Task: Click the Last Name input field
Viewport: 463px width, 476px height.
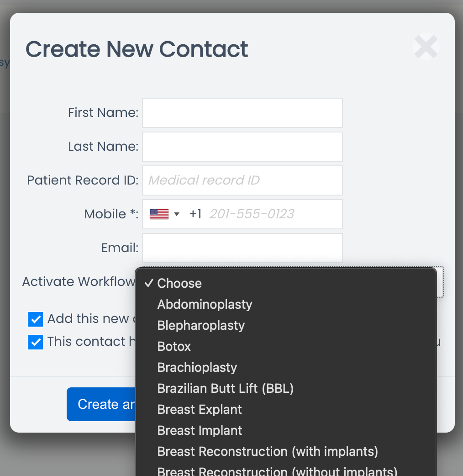Action: [x=242, y=146]
